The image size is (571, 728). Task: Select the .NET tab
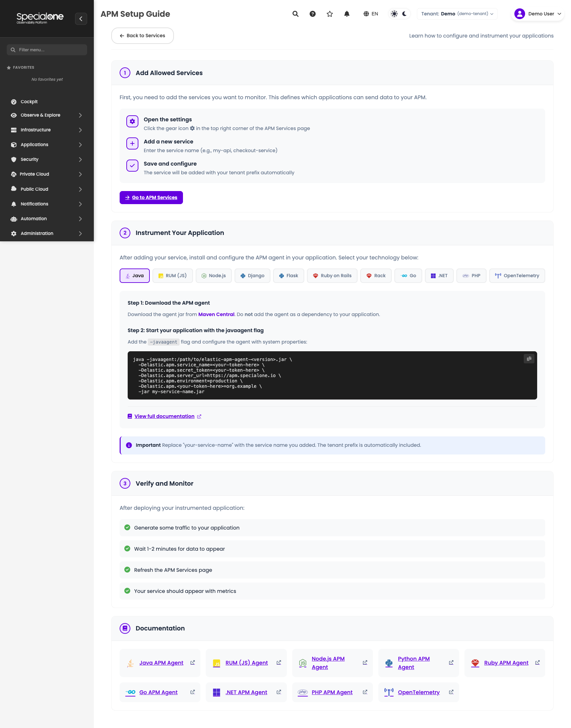pos(439,276)
